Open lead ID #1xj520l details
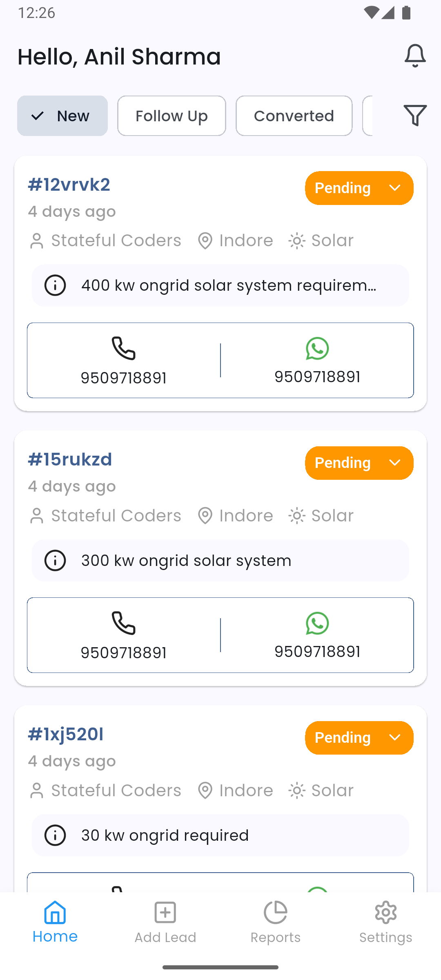This screenshot has height=980, width=441. coord(66,734)
